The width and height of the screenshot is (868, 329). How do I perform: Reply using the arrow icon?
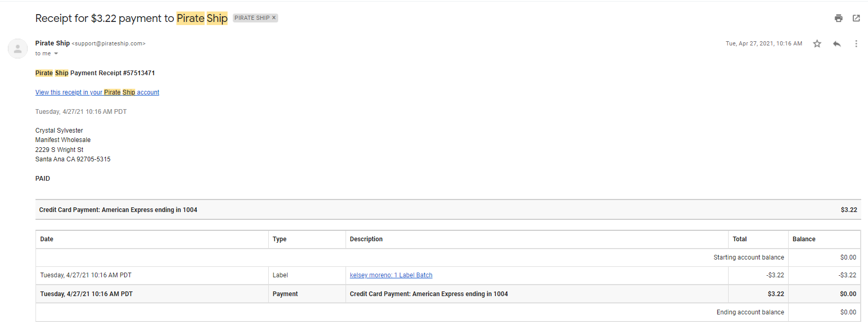pos(837,44)
